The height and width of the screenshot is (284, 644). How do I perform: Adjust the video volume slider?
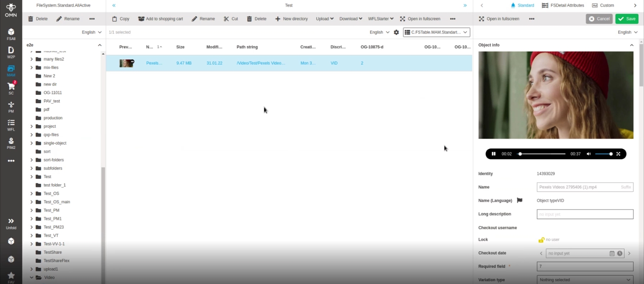pyautogui.click(x=603, y=154)
